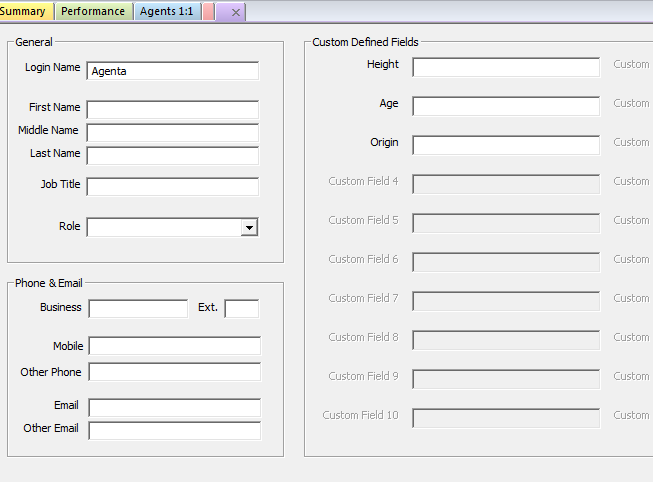Click the small pink unlabeled tab

click(x=209, y=12)
